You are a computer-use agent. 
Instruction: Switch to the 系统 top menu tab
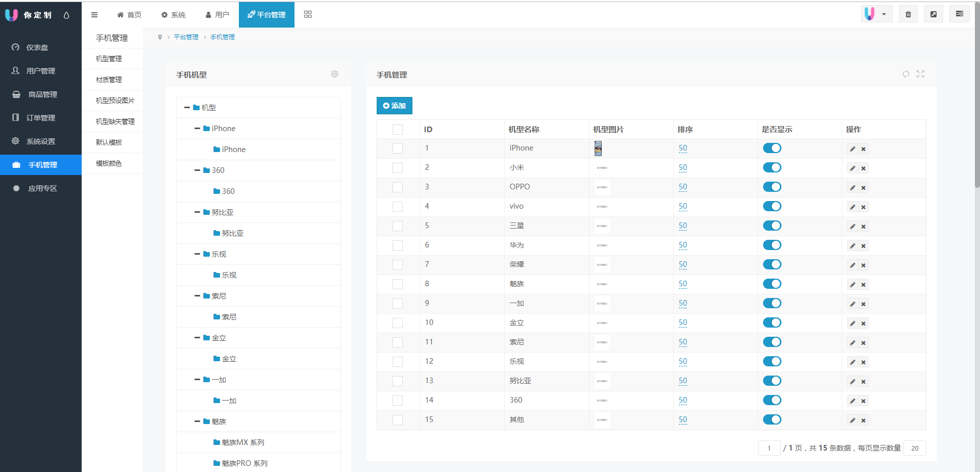[x=173, y=15]
